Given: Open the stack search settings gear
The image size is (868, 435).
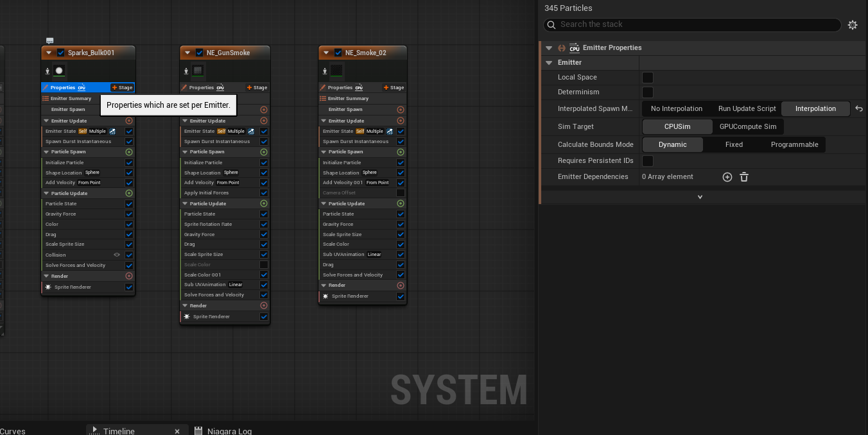Looking at the screenshot, I should point(853,25).
